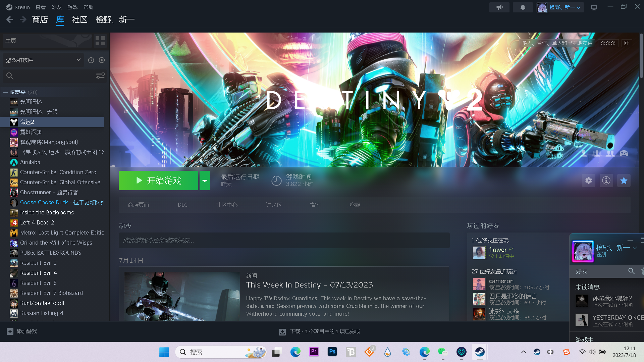Open advanced filter options icon
This screenshot has height=362, width=644.
(100, 76)
